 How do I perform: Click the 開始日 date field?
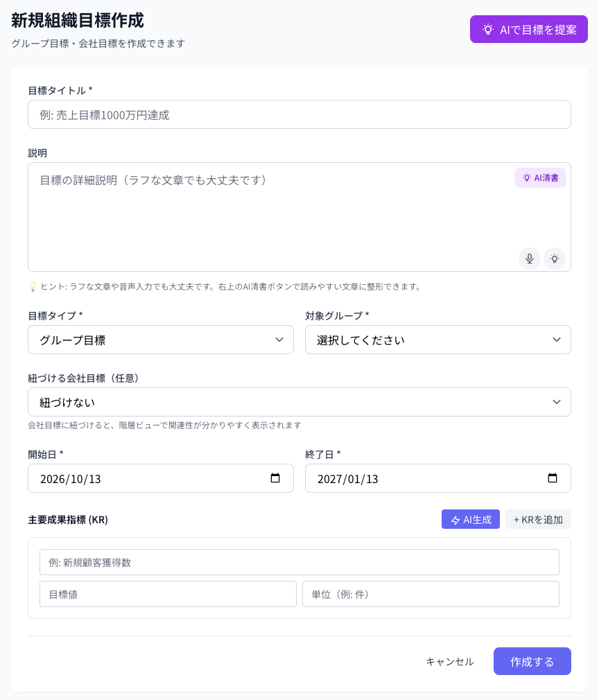[161, 478]
